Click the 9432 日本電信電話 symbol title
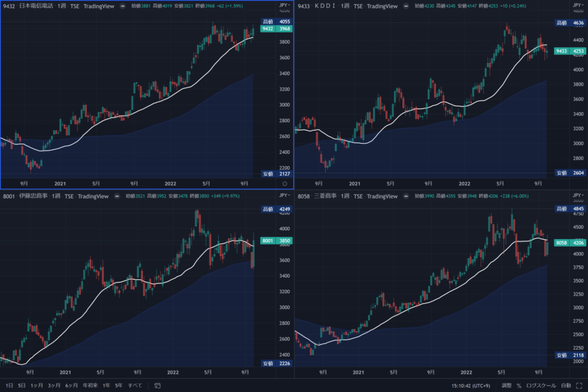Viewport: 588px width, 392px height. [28, 6]
